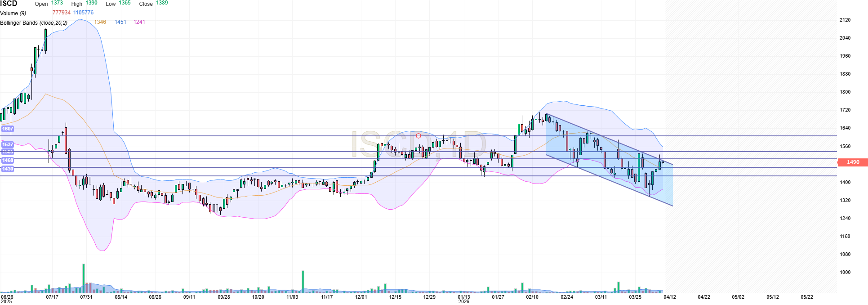Screen dimensions: 868x305
Task: Click the 1800 price axis label
Action: (x=845, y=92)
